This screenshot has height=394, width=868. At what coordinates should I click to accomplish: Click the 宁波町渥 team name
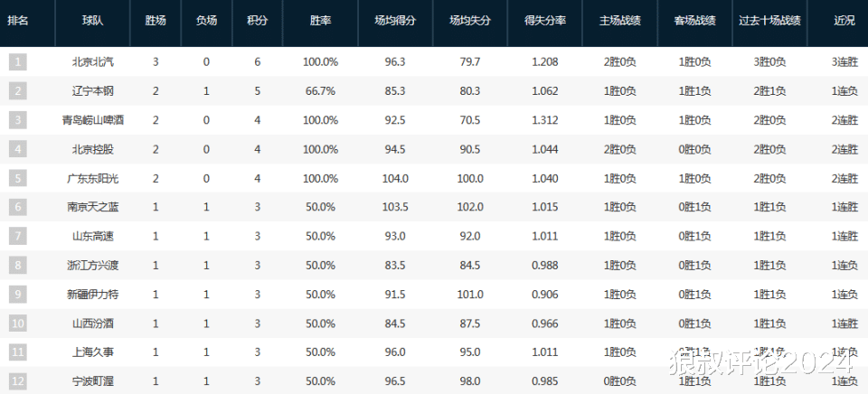[x=92, y=381]
